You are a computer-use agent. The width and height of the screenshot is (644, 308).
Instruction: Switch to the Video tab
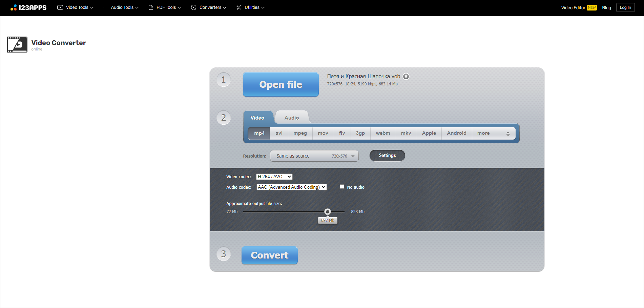coord(257,118)
